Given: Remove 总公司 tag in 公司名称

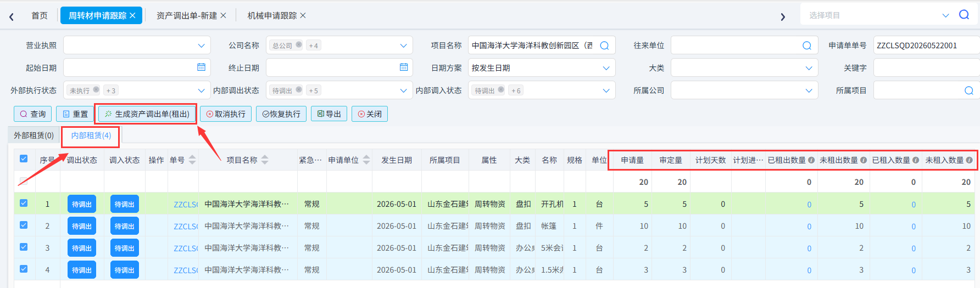Looking at the screenshot, I should click(299, 45).
